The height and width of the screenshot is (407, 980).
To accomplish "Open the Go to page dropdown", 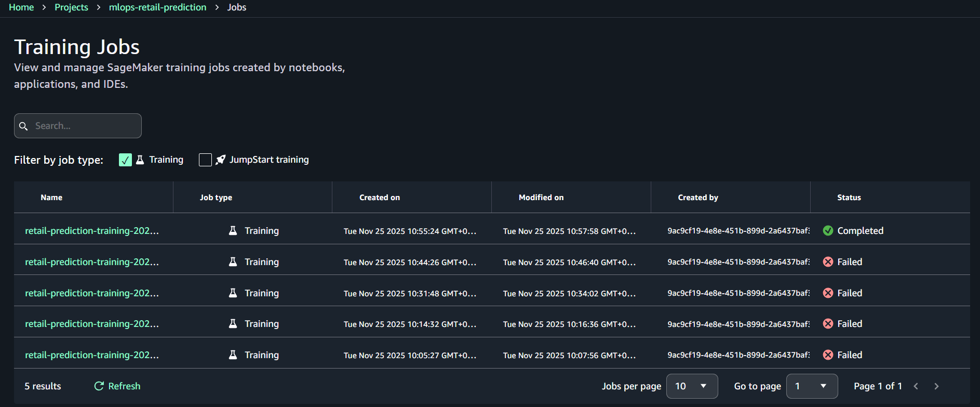I will (812, 386).
